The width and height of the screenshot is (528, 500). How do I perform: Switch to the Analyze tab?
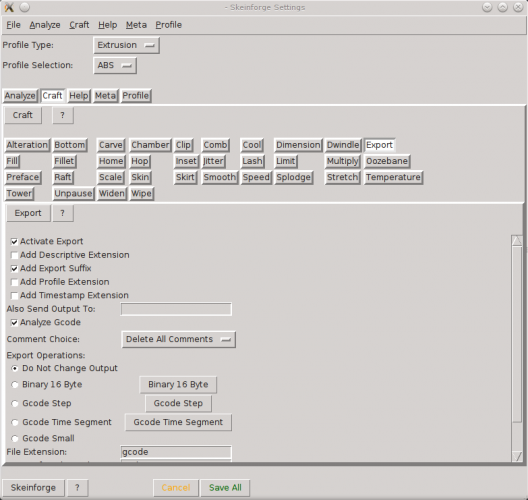[x=20, y=96]
